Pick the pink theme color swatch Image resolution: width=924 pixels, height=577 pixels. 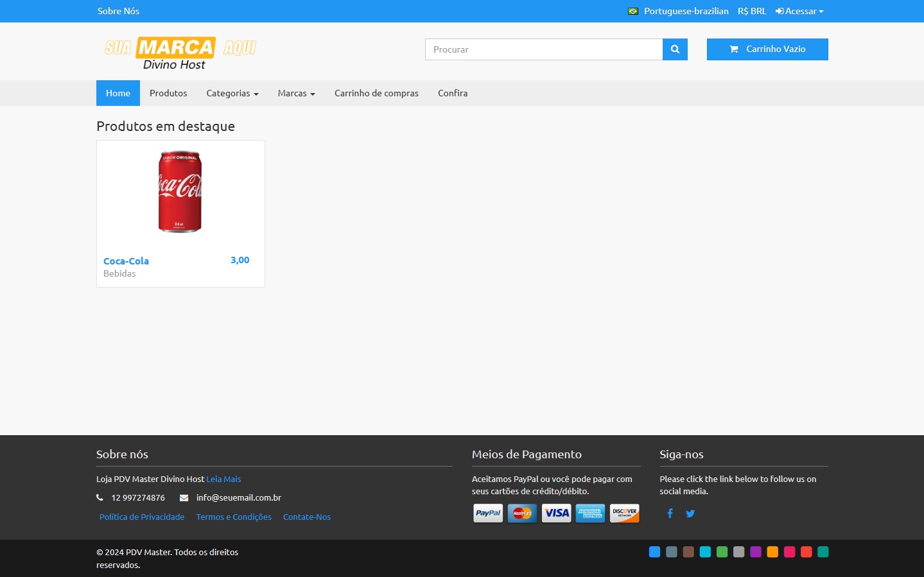coord(789,552)
